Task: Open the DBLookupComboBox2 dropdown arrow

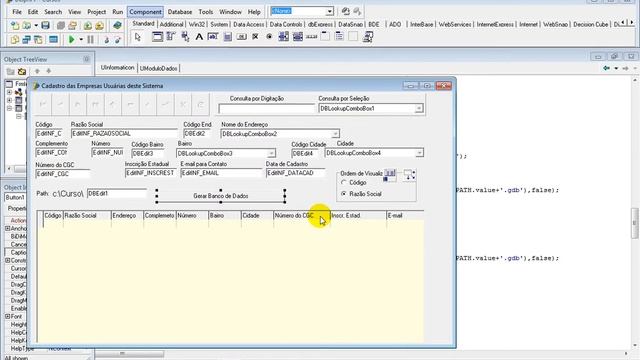Action: point(335,134)
